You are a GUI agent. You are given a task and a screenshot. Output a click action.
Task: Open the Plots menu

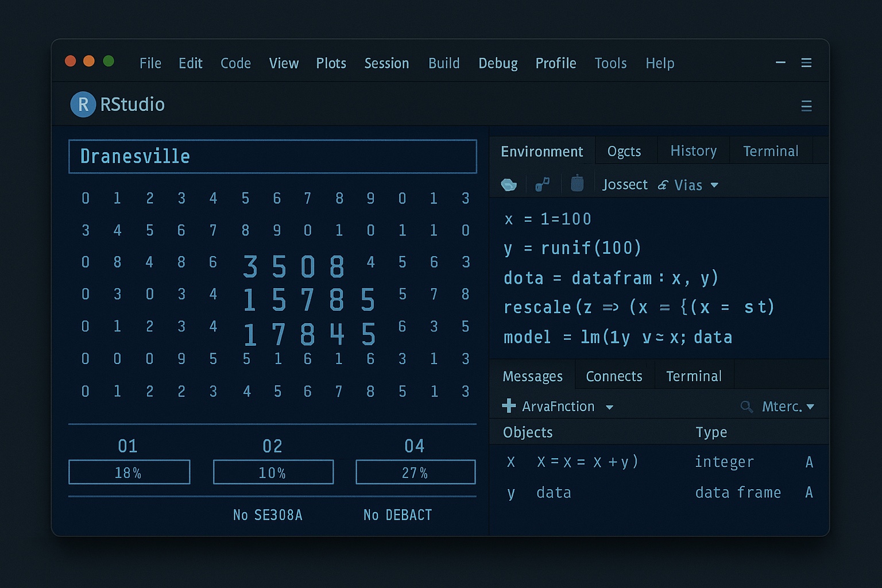coord(331,63)
